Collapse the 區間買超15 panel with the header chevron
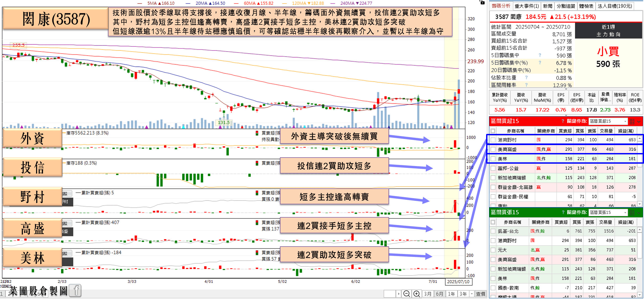This screenshot has height=305, width=644. 639,121
